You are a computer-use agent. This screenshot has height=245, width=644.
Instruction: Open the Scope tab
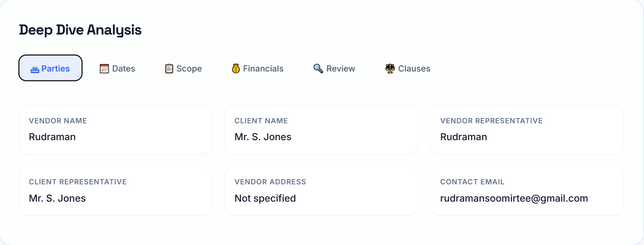pyautogui.click(x=189, y=69)
